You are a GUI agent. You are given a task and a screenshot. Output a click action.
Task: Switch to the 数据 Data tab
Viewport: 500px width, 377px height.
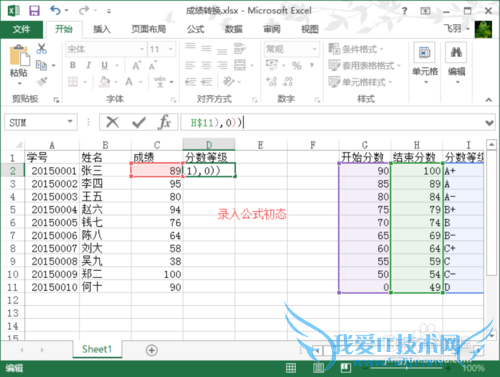(233, 29)
